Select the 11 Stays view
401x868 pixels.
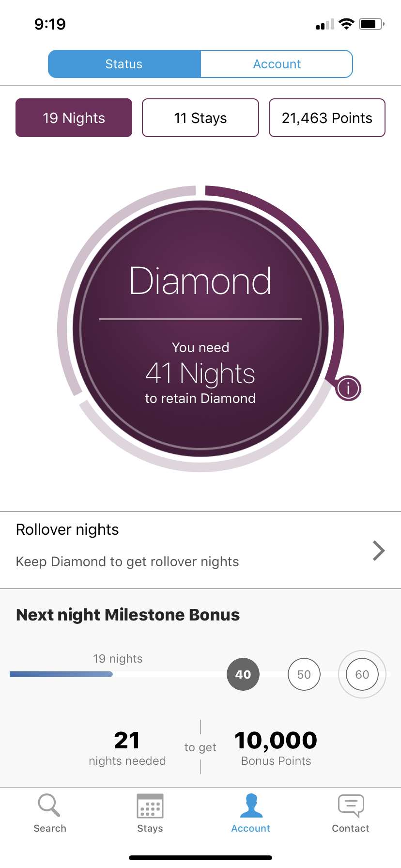200,118
